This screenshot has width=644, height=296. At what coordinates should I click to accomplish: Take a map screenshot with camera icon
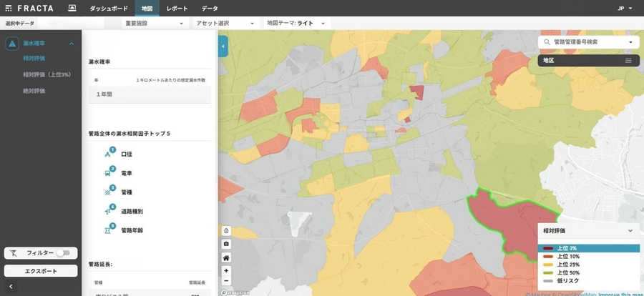coord(226,244)
